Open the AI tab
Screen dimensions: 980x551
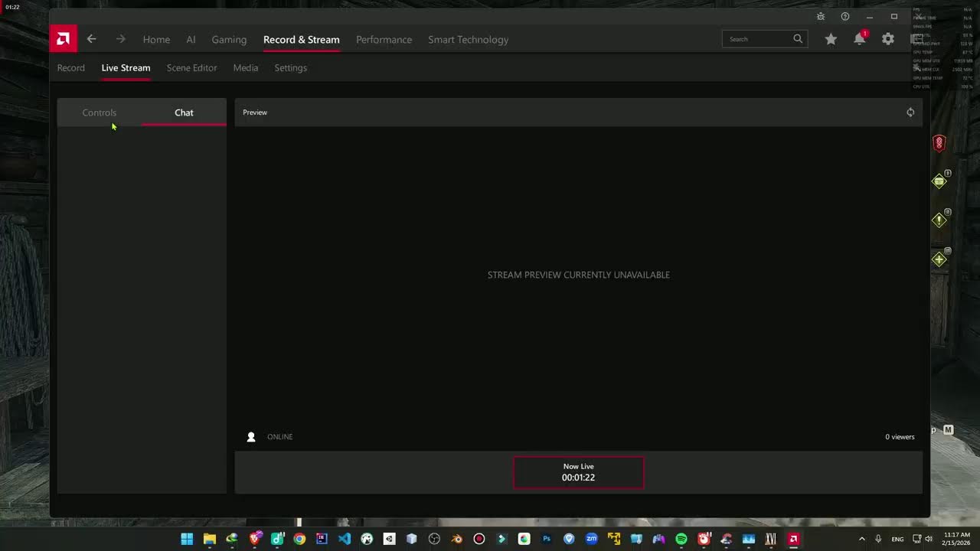pos(191,40)
